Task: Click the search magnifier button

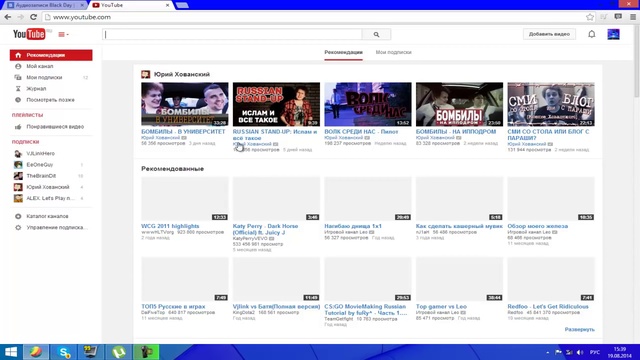Action: (x=376, y=35)
